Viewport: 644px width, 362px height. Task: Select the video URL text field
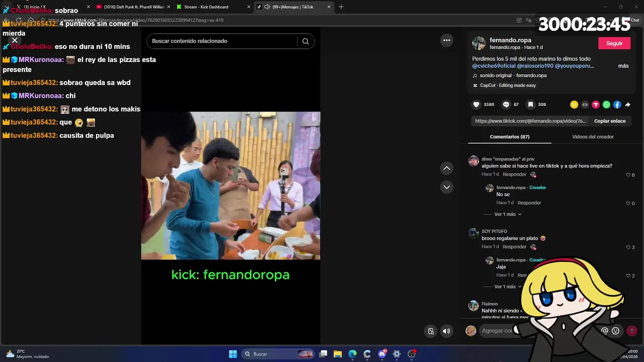tap(530, 121)
